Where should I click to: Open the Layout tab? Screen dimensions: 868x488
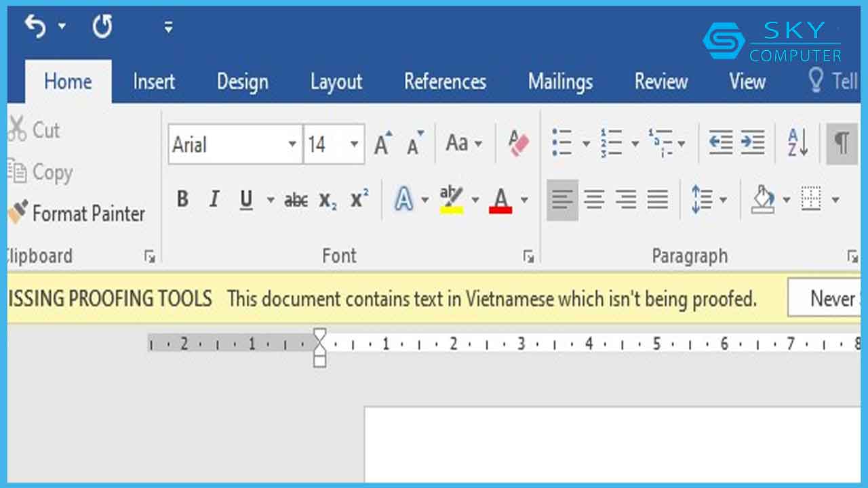(336, 82)
